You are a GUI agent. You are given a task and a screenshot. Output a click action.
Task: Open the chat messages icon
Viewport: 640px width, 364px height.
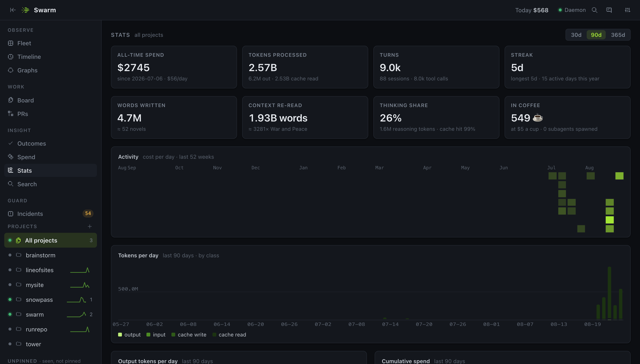[x=609, y=10]
